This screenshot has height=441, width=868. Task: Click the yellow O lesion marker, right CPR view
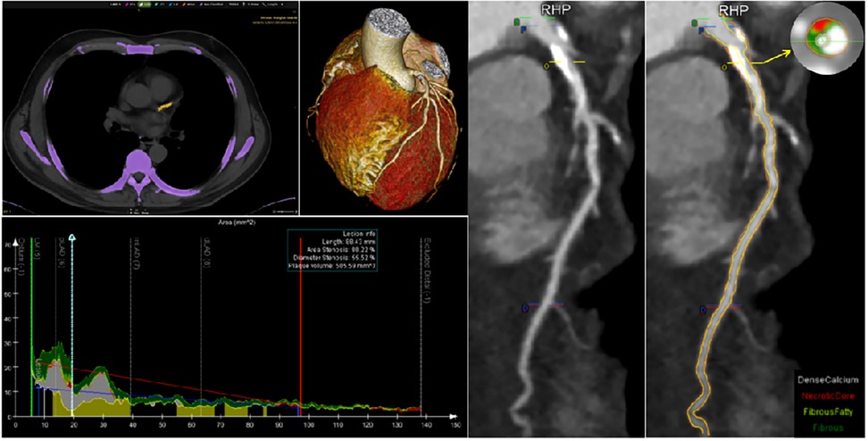(x=723, y=66)
